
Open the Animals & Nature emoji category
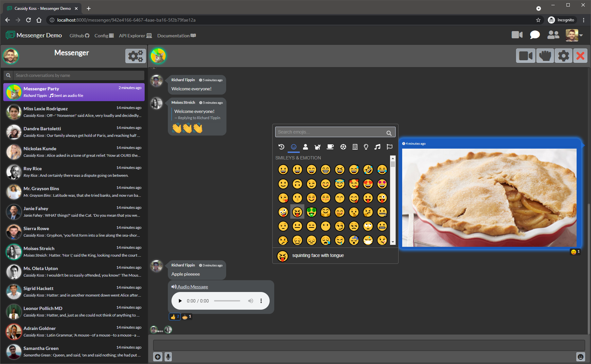pos(317,147)
